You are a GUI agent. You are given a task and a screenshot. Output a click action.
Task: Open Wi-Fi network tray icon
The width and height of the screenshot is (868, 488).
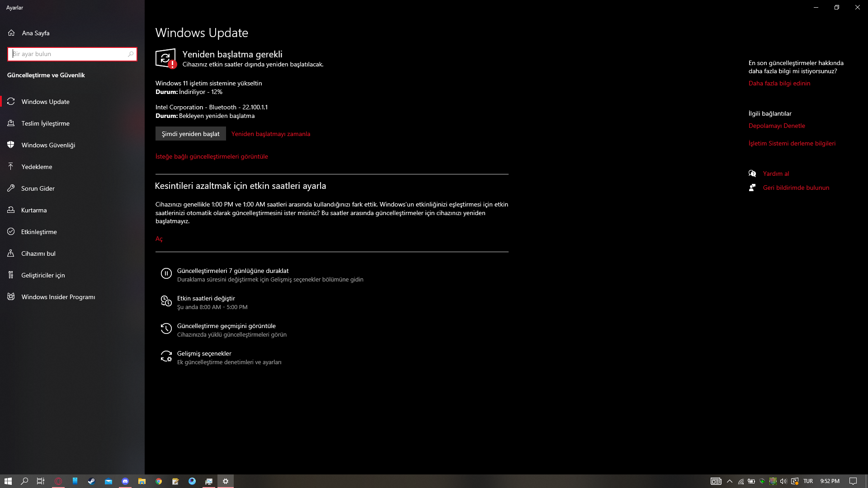(741, 481)
